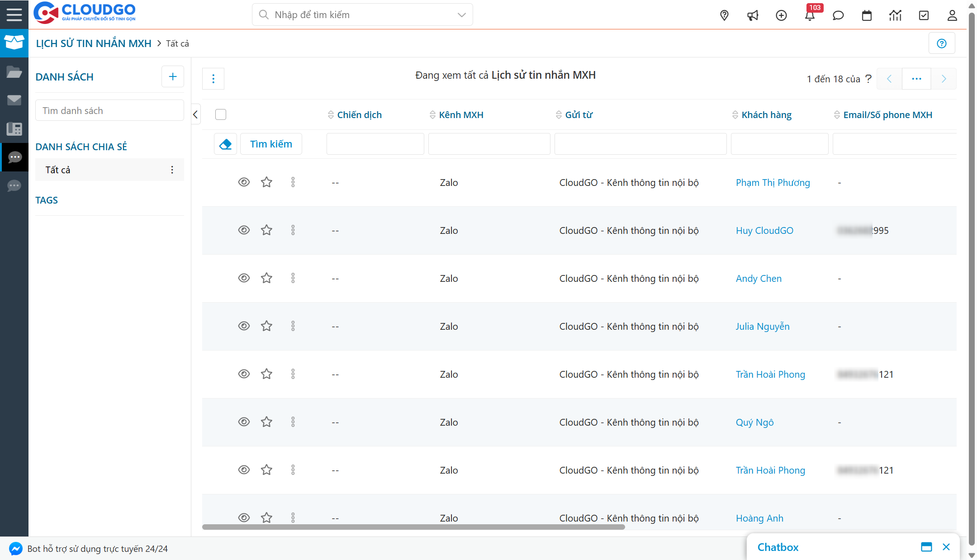Open customer link Julia Nguyễn
Image resolution: width=977 pixels, height=560 pixels.
[x=762, y=327]
